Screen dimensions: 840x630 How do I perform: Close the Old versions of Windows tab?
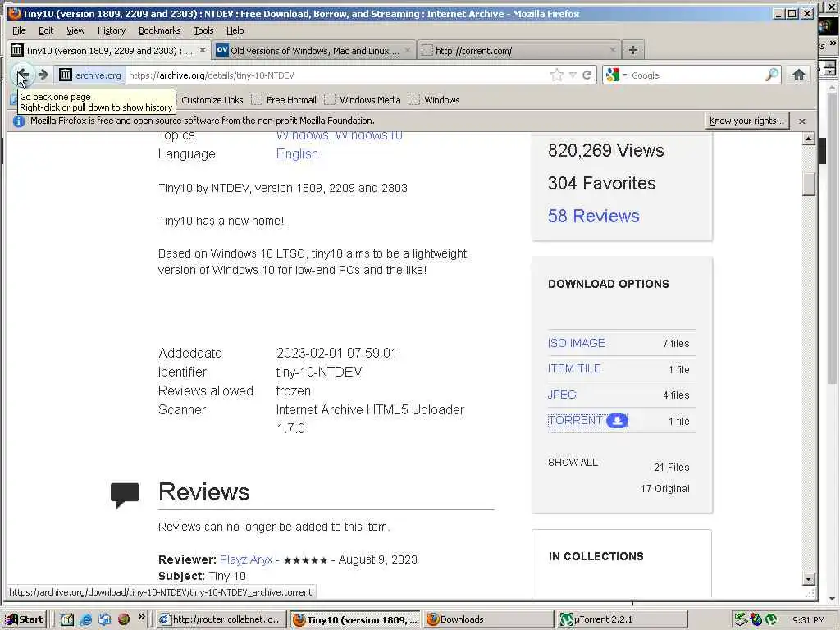click(408, 50)
